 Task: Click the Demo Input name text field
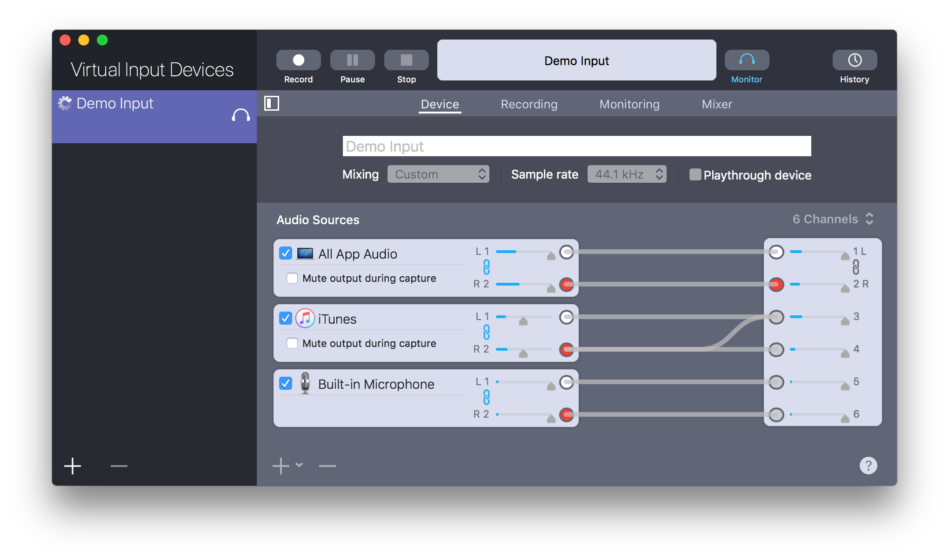[576, 147]
